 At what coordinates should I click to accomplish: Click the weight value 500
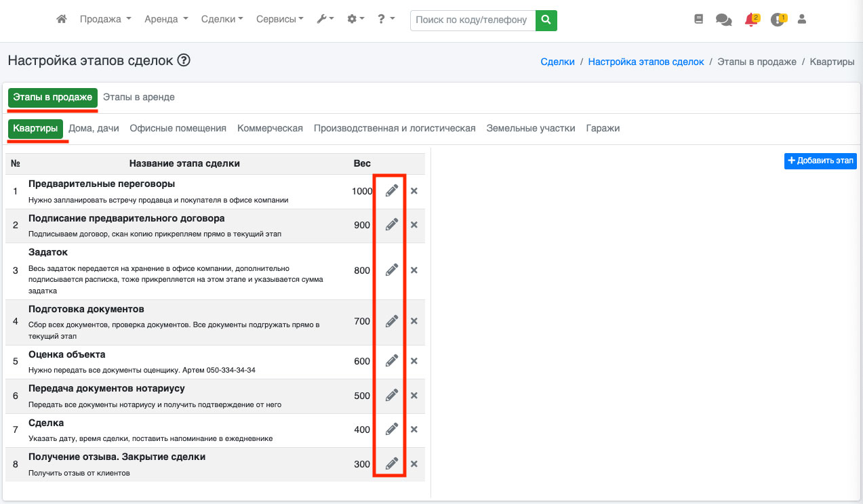(x=362, y=396)
